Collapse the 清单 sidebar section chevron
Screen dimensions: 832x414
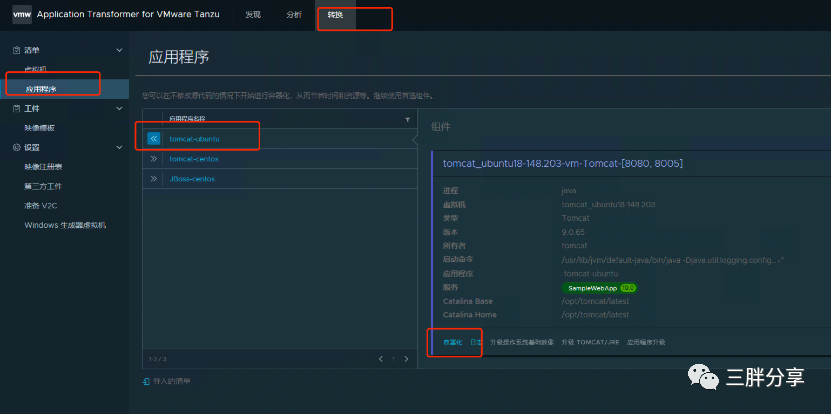click(119, 50)
